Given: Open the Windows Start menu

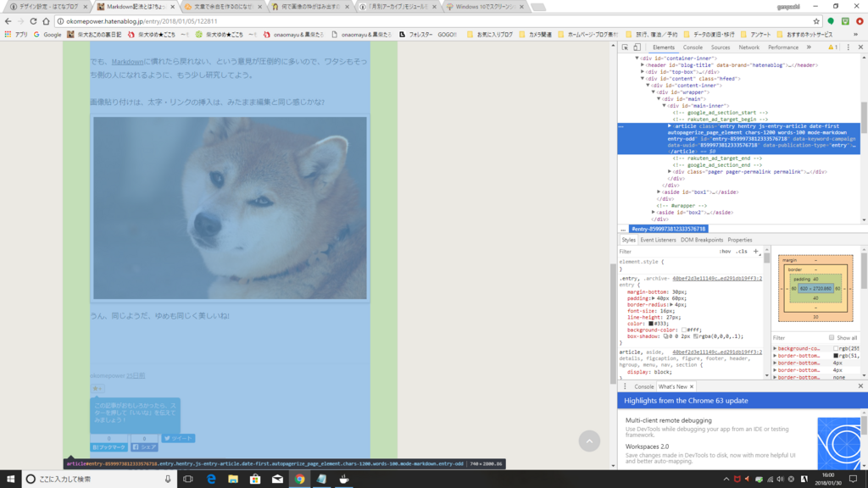Looking at the screenshot, I should (x=10, y=480).
